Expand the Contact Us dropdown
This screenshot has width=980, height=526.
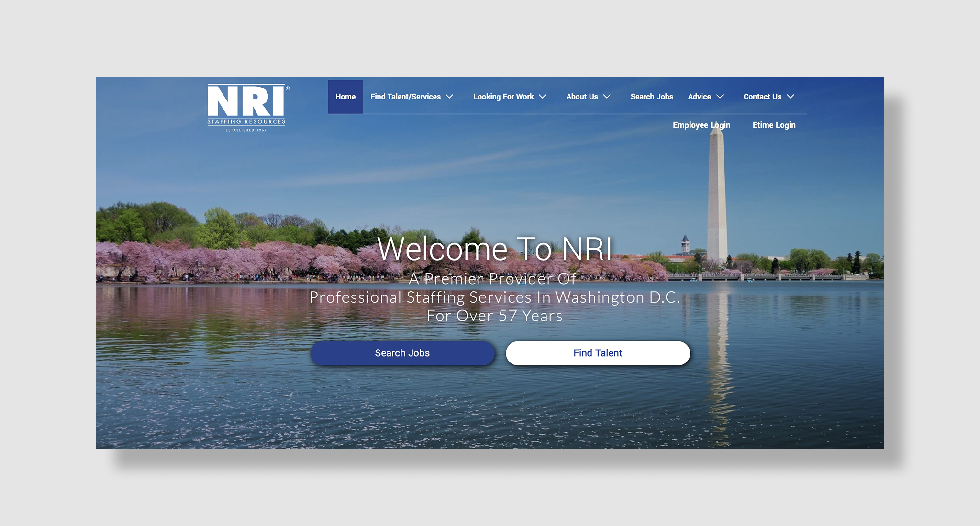click(762, 97)
